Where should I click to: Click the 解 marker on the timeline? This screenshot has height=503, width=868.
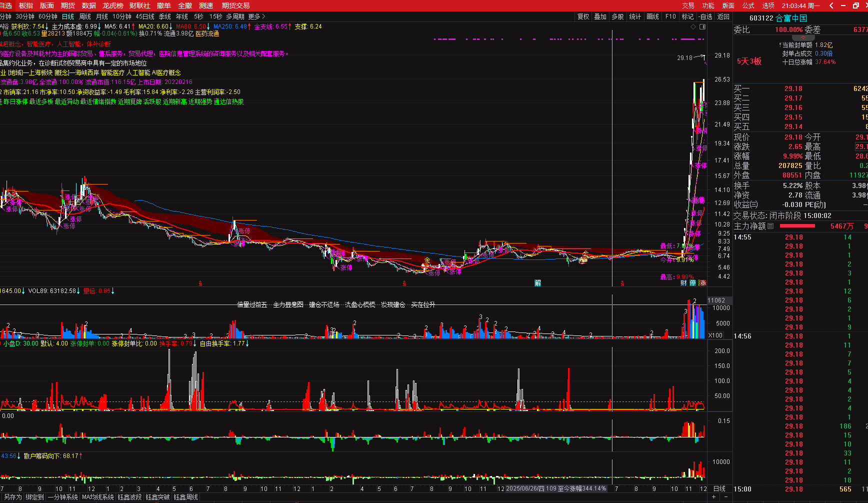click(537, 283)
